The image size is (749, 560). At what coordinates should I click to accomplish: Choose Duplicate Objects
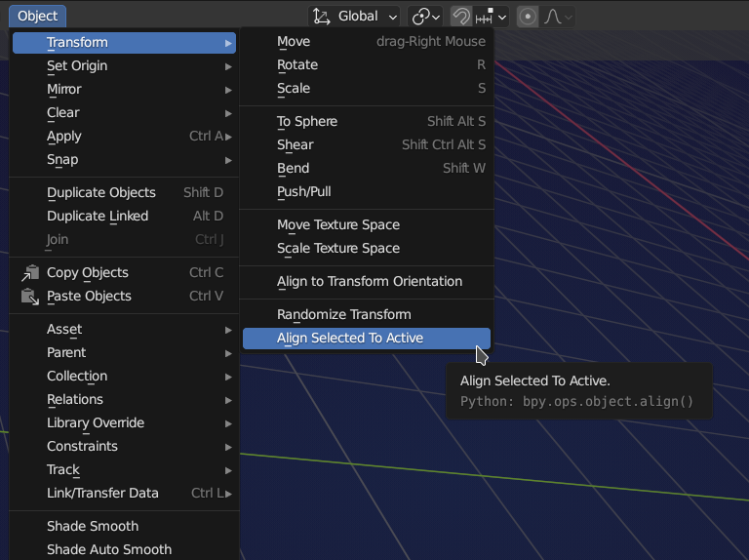point(124,192)
